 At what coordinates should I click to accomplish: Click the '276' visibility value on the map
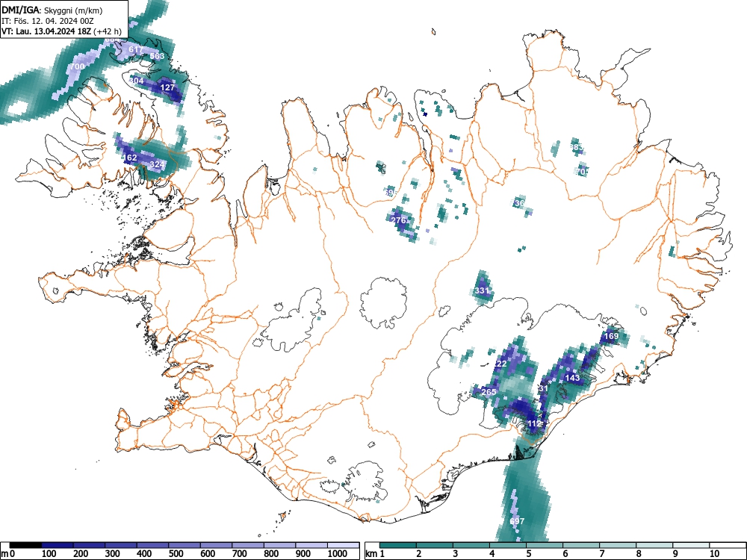pyautogui.click(x=398, y=220)
